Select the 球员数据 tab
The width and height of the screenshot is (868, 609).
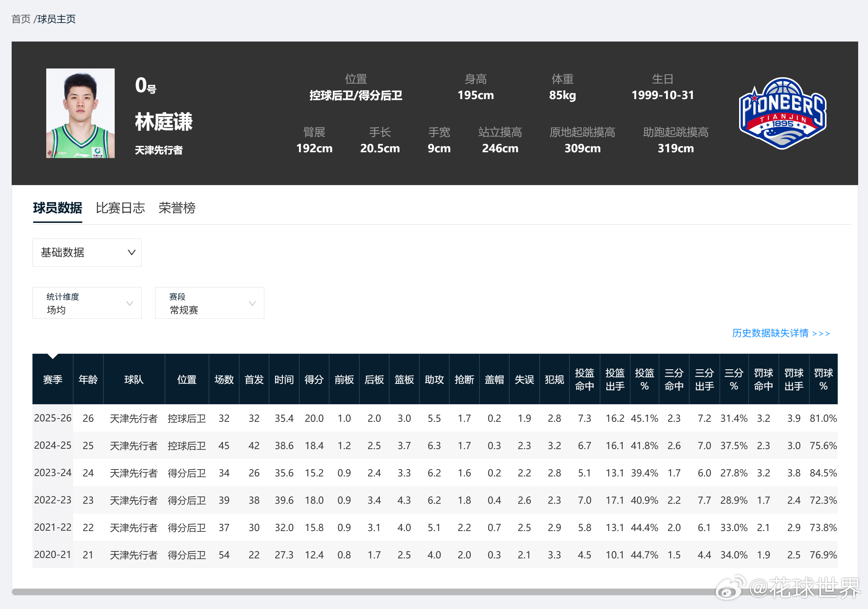pos(58,208)
